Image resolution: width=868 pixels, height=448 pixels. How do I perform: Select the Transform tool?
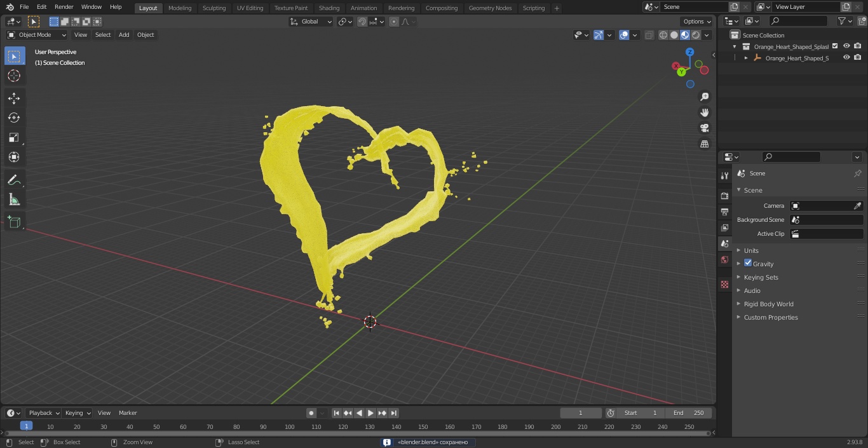[x=14, y=157]
